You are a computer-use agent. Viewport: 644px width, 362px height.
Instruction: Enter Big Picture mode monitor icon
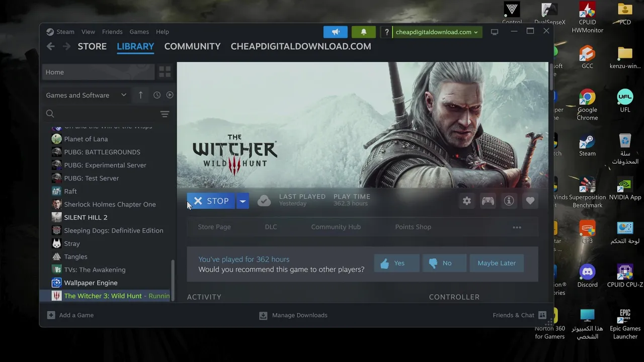coord(495,32)
